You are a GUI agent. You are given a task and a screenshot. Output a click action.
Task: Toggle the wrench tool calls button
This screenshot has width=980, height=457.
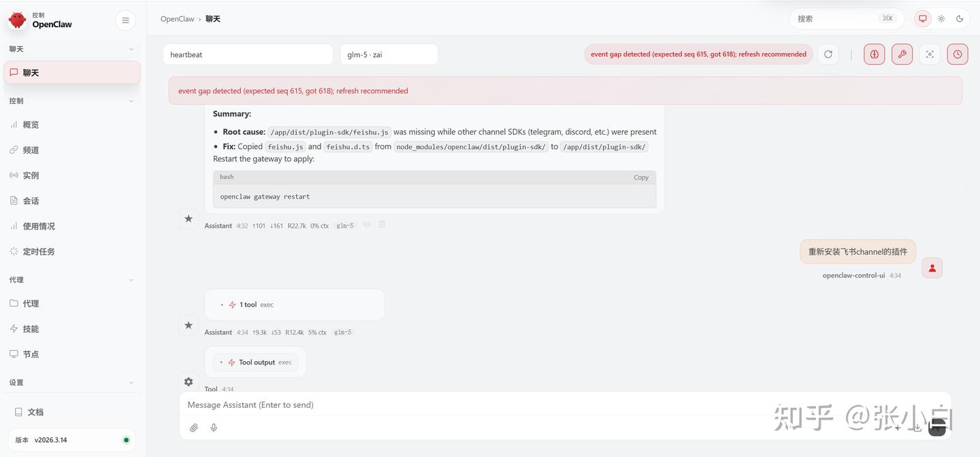pos(902,54)
